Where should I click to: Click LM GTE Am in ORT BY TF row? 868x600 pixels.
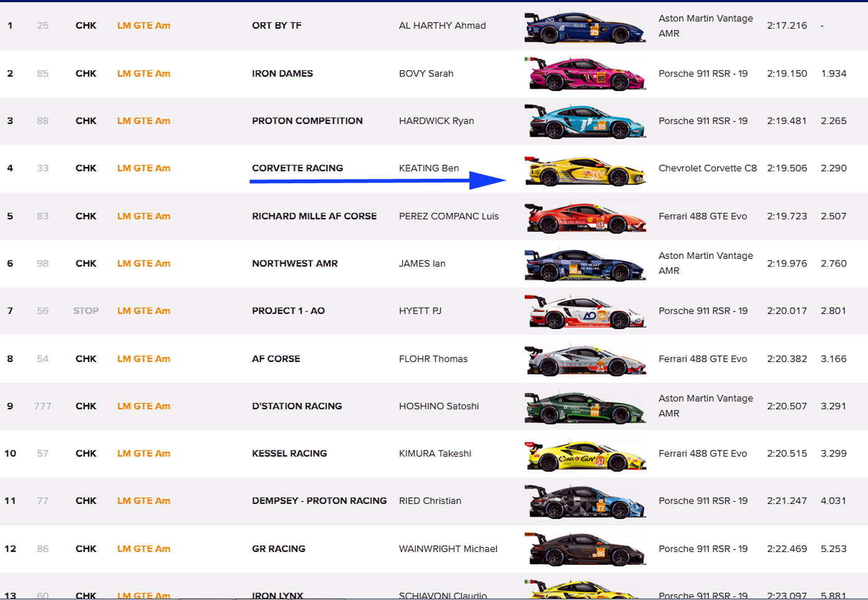tap(144, 26)
